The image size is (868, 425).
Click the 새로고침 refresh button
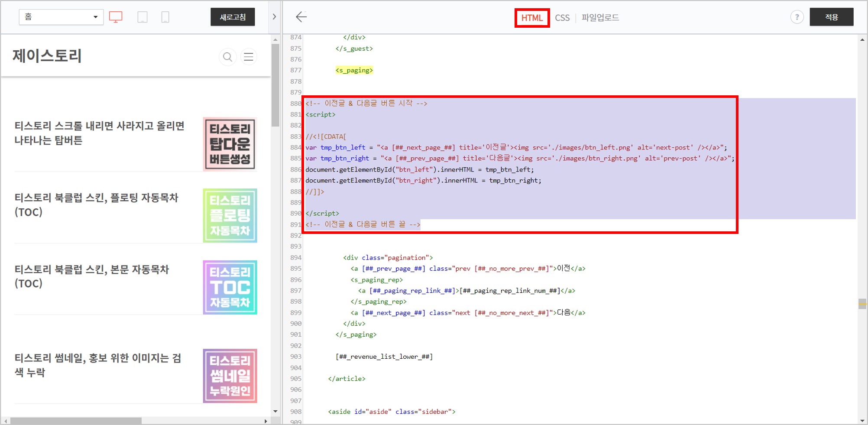pyautogui.click(x=233, y=17)
